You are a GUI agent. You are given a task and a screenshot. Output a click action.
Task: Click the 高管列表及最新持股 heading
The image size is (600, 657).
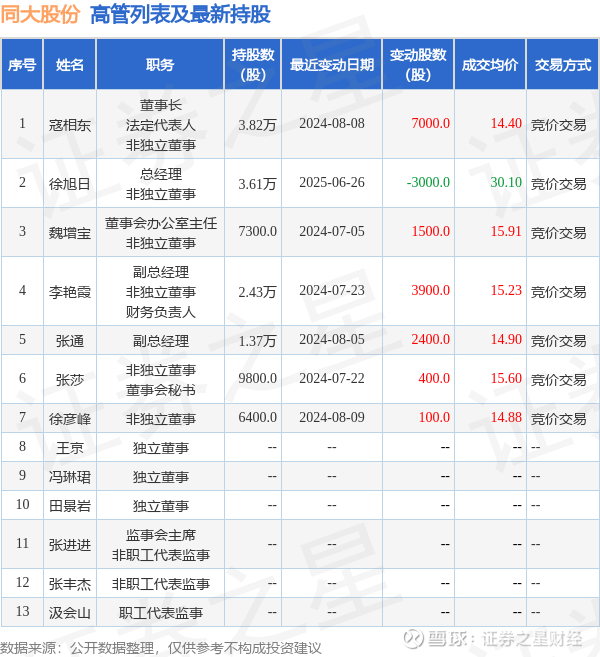click(x=180, y=14)
